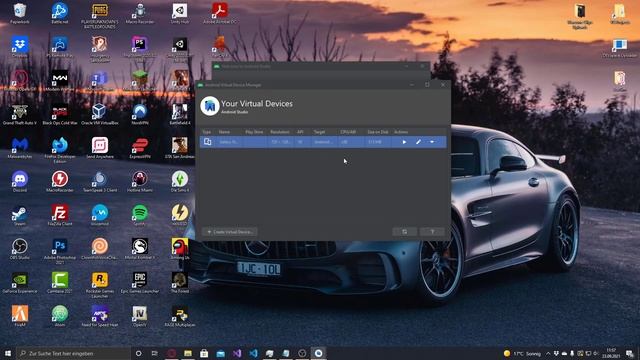Viewport: 640px width, 360px height.
Task: Click the Create Virtual Device button
Action: click(x=230, y=232)
